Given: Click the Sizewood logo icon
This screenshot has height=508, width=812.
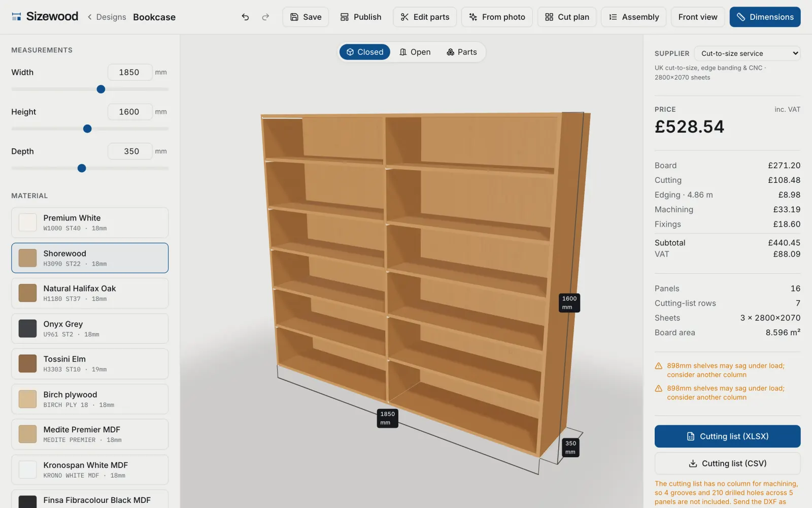Looking at the screenshot, I should pyautogui.click(x=17, y=17).
